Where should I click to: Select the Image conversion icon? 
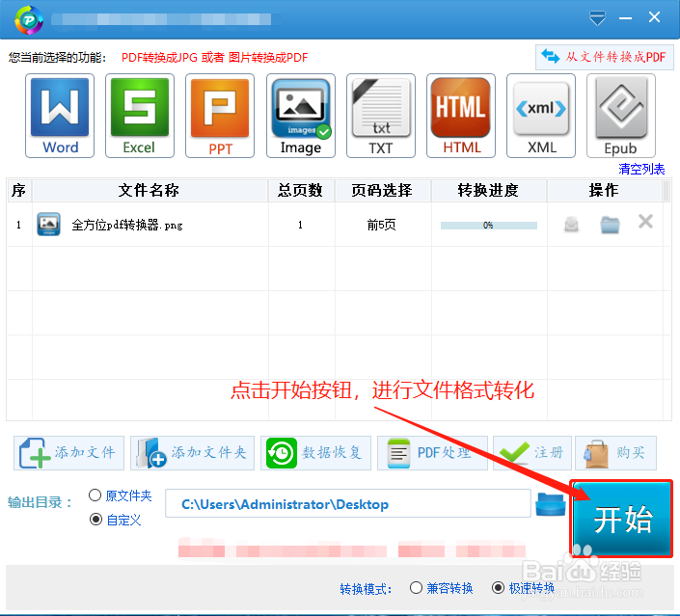(x=301, y=116)
